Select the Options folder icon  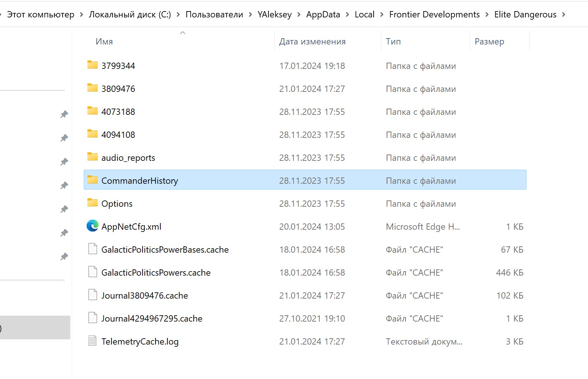(92, 203)
